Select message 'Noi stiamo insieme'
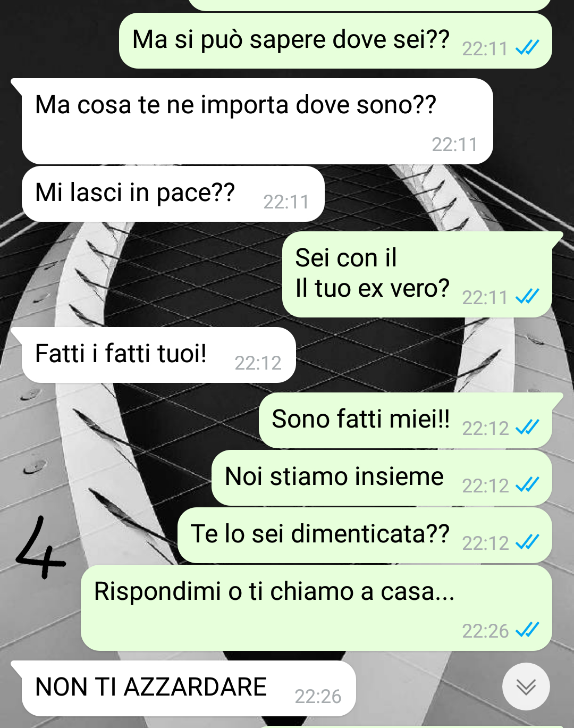Image resolution: width=574 pixels, height=728 pixels. coord(382,478)
